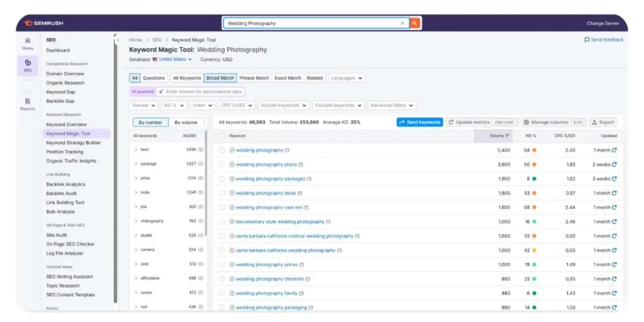Open the Home icon in left rail
The height and width of the screenshot is (322, 644).
coord(28,43)
